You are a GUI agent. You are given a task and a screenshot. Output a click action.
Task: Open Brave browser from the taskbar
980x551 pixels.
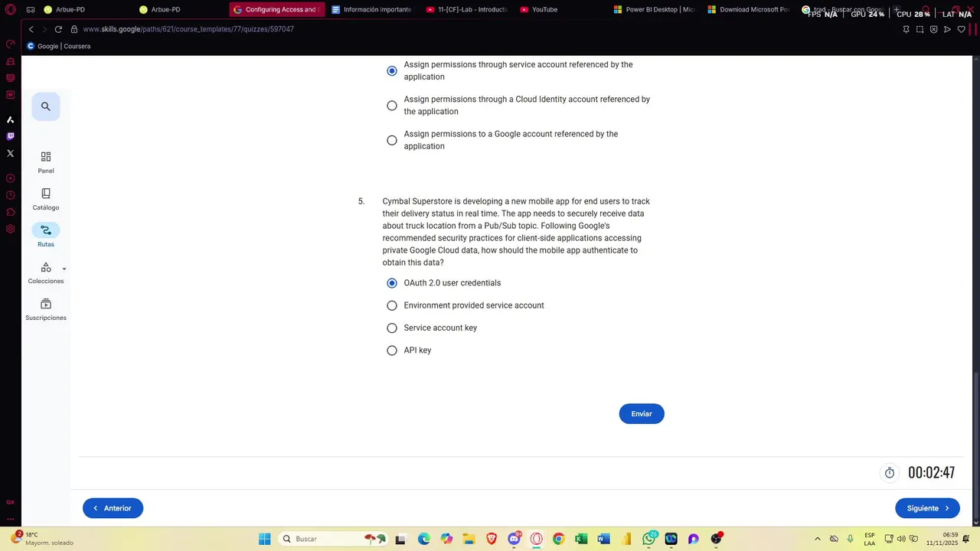(x=492, y=539)
